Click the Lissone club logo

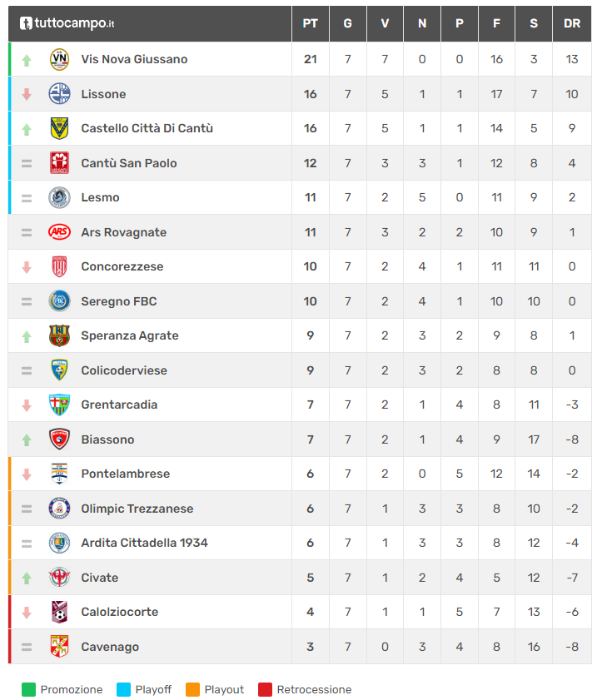[x=59, y=94]
